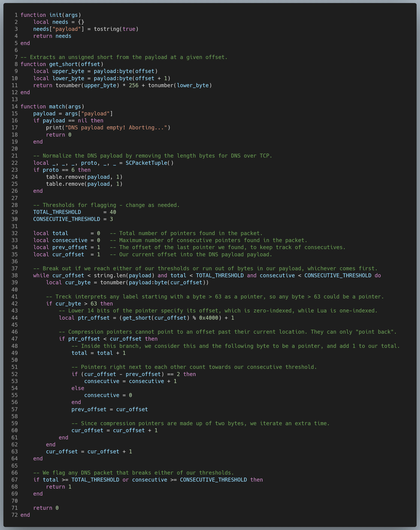Click the 'end' closing the while loop, line 64

[x=38, y=459]
